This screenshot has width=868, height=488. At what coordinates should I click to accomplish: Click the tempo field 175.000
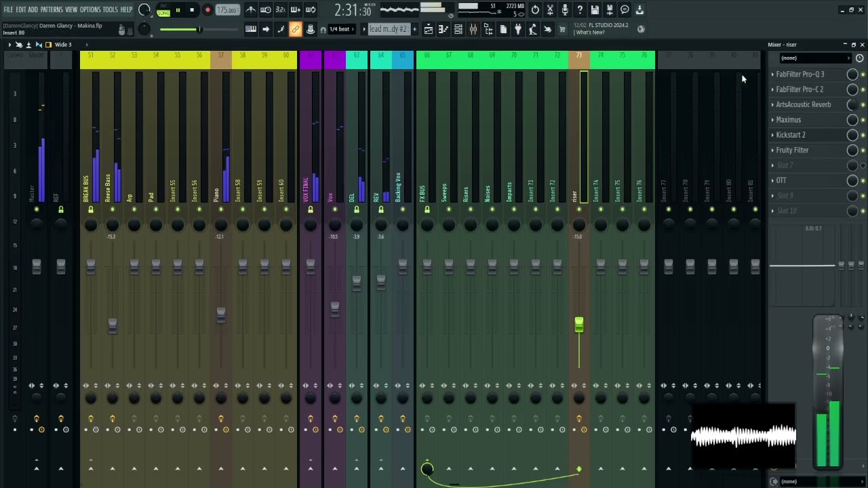click(227, 10)
